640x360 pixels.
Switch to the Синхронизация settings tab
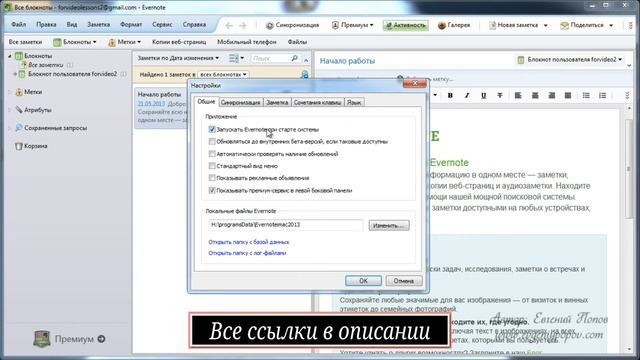(240, 102)
